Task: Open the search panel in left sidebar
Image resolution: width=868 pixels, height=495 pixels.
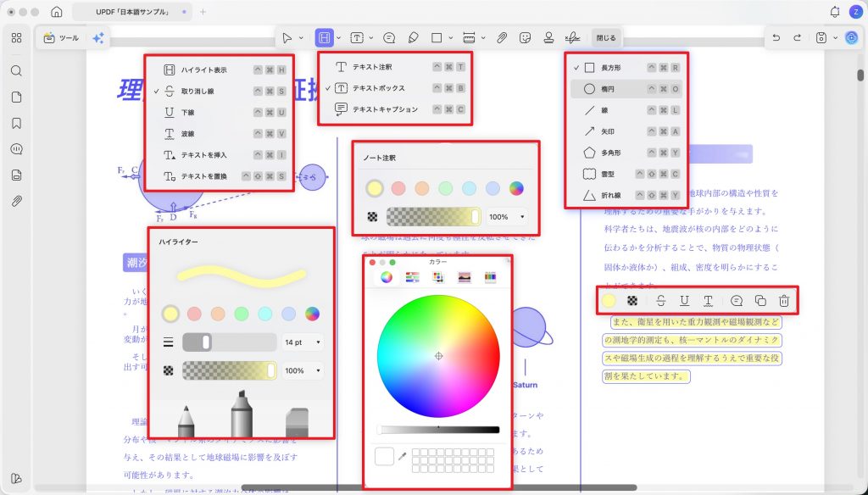Action: click(17, 71)
